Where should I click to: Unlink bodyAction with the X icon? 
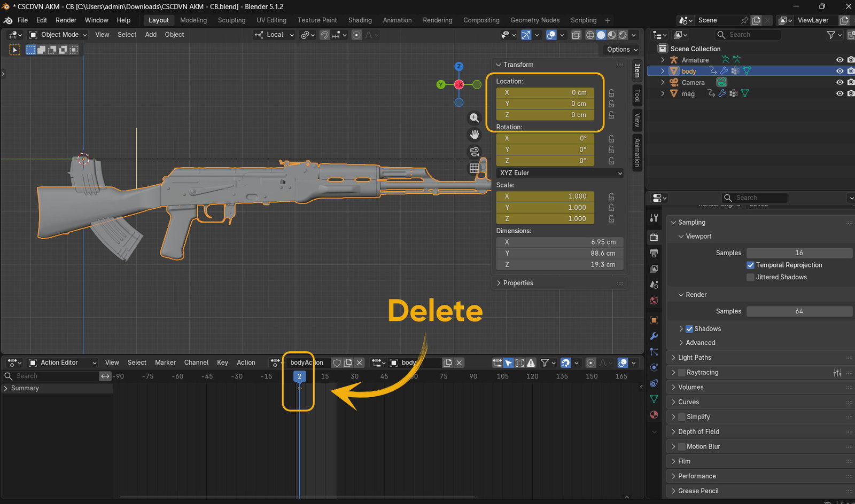[360, 363]
